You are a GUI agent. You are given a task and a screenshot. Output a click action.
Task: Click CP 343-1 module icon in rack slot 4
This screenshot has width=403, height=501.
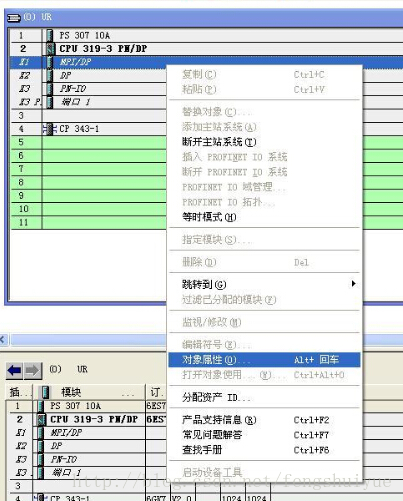50,129
